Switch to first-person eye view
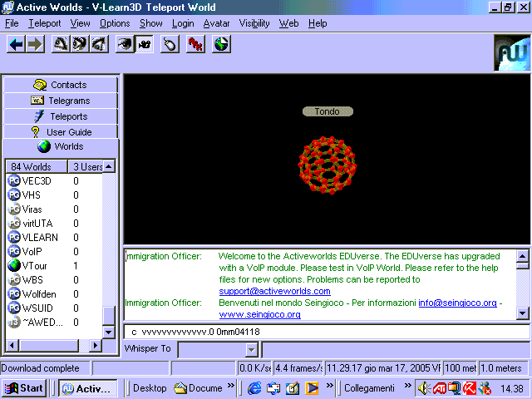Viewport: 532px width, 399px height. 125,44
